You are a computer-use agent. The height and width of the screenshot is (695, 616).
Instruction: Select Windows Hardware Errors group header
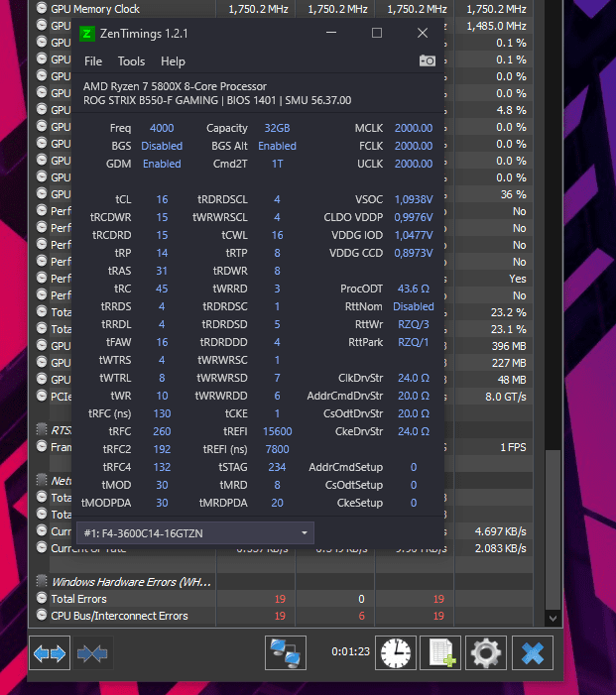131,582
